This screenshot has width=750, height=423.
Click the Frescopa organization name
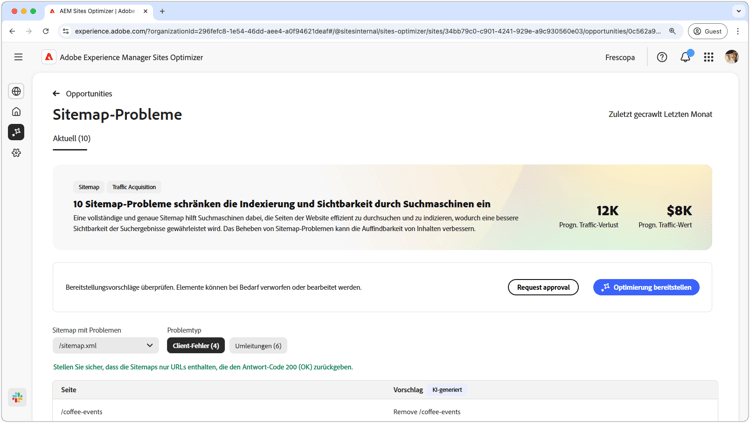tap(620, 57)
